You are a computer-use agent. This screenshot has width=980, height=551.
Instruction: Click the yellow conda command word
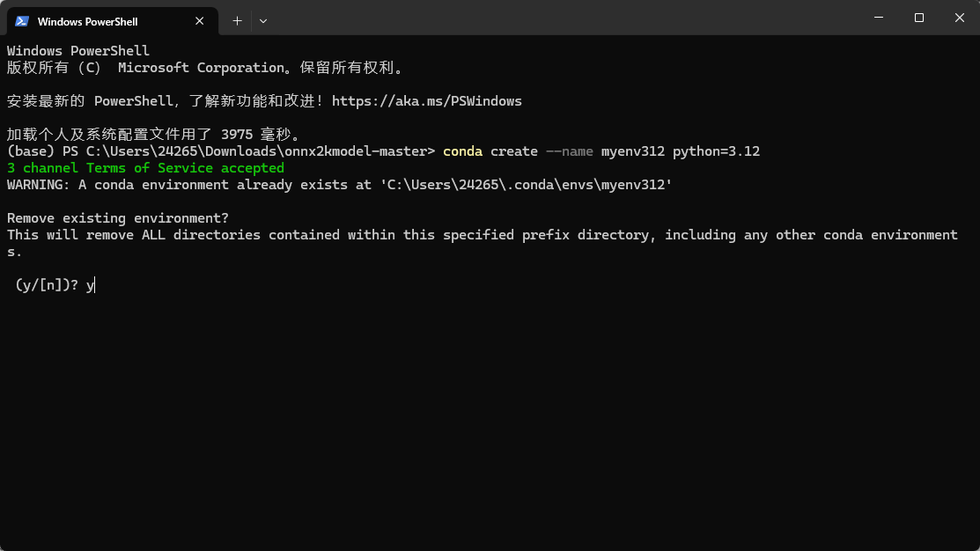pos(462,151)
